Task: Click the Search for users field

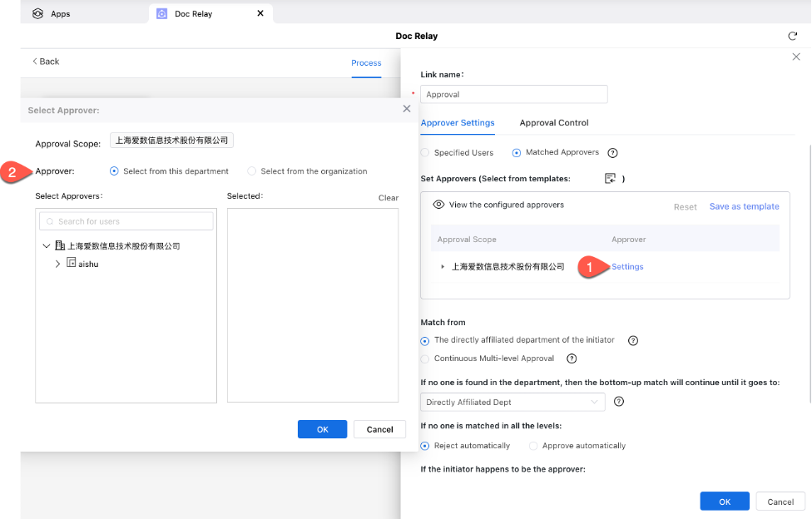Action: 126,221
